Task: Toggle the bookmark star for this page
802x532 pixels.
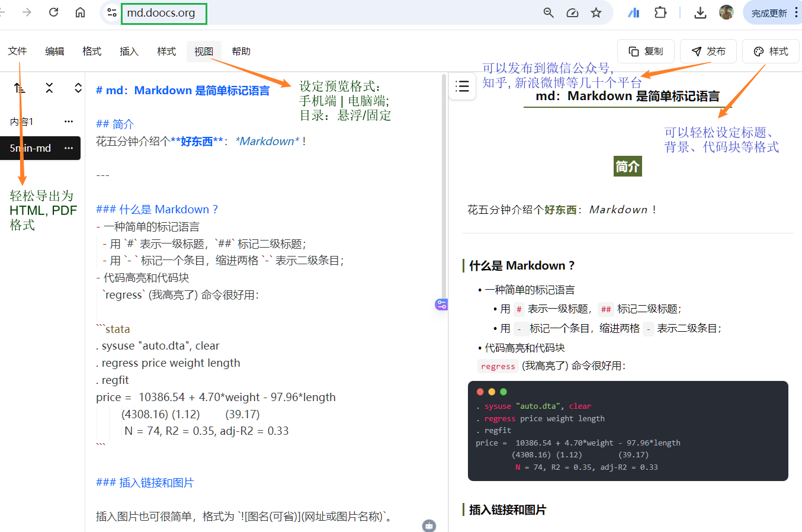Action: tap(596, 12)
